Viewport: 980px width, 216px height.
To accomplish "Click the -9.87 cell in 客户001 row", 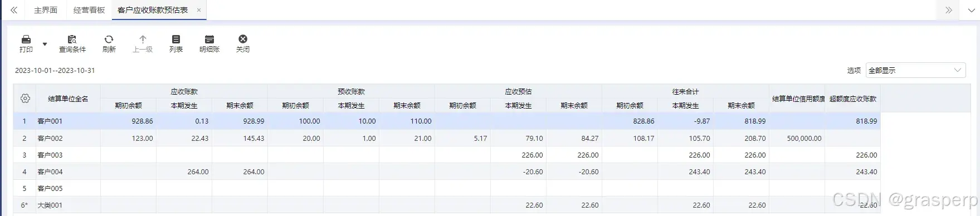I will [686, 121].
